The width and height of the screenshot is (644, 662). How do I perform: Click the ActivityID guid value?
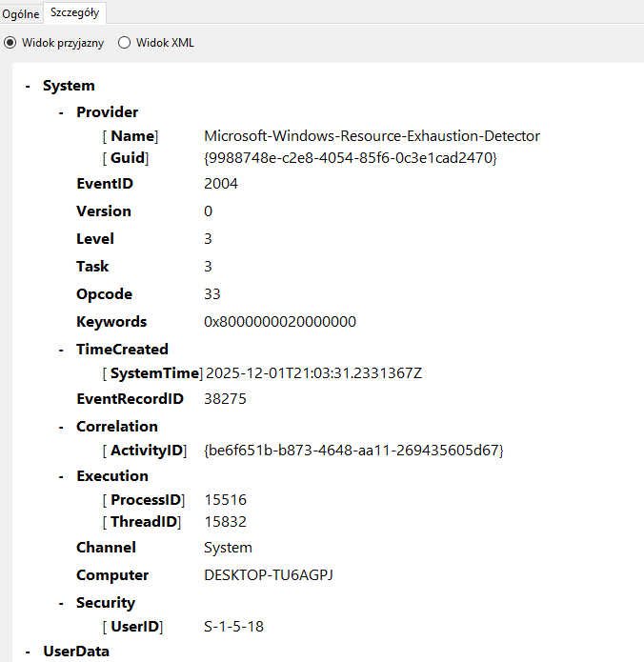pos(353,450)
